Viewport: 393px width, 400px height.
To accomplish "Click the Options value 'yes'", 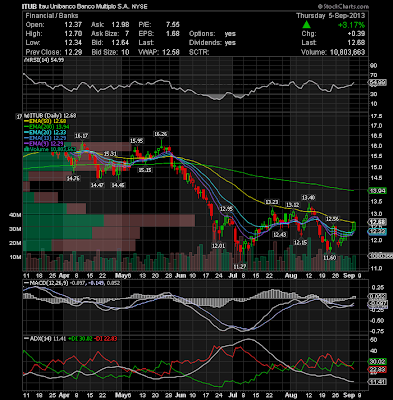I will coord(230,34).
